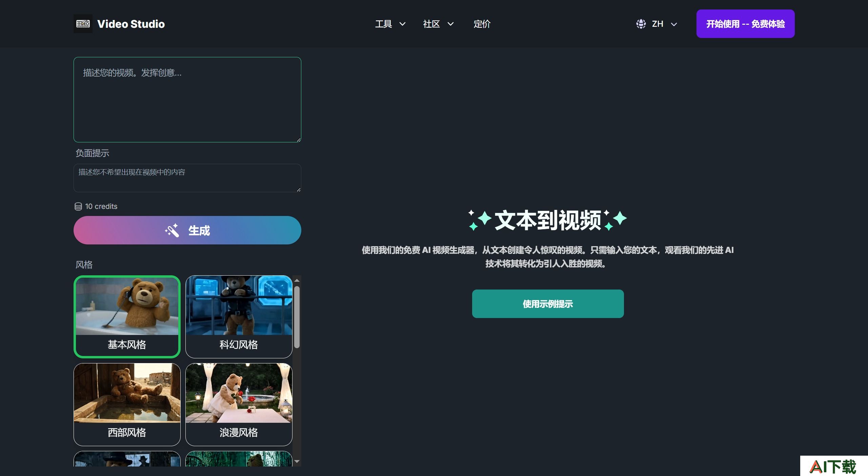868x476 pixels.
Task: Click 开始使用 -- 免费体验 button
Action: pos(745,24)
